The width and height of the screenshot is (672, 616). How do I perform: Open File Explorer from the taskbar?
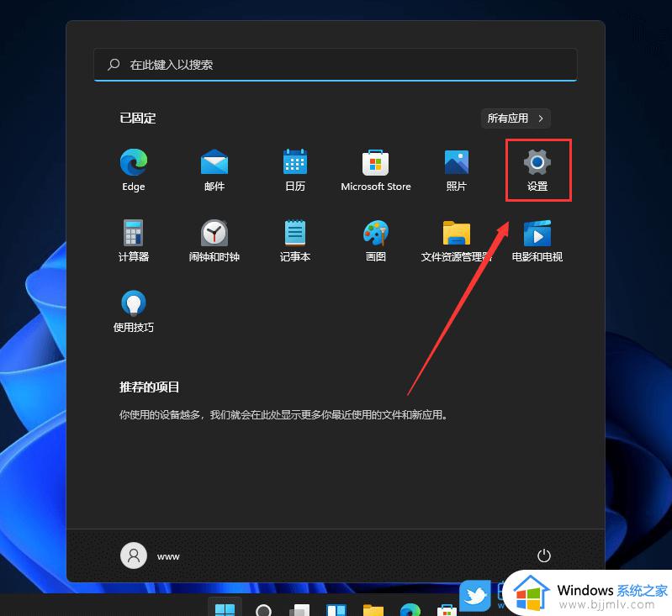tap(373, 609)
